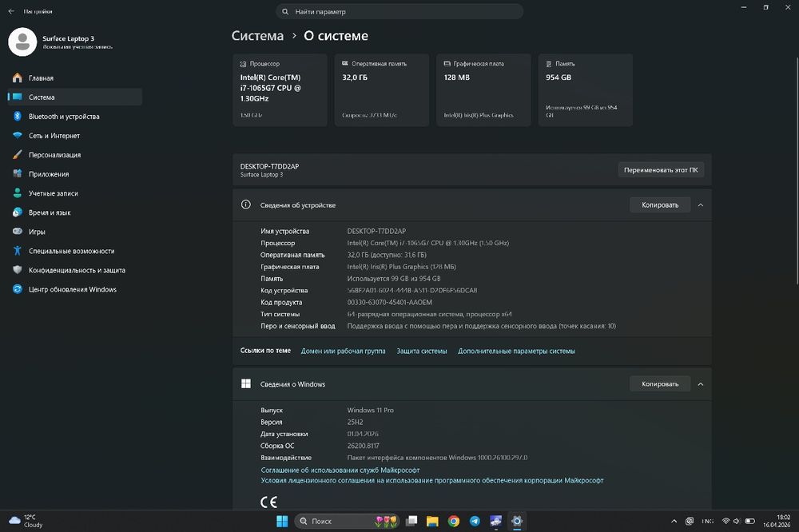Open Telegram from the taskbar
799x532 pixels.
[x=475, y=521]
